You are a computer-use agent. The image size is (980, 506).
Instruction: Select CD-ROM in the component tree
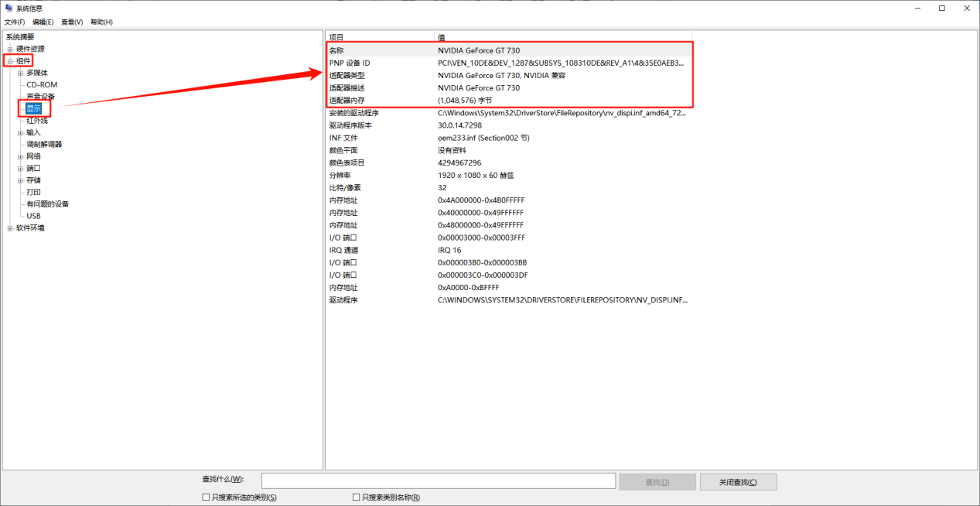click(x=42, y=84)
